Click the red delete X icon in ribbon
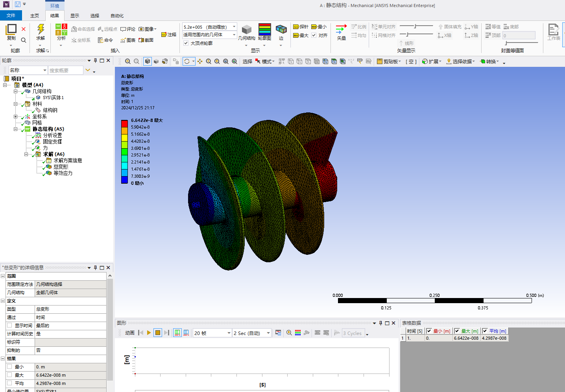The image size is (565, 392). [24, 29]
